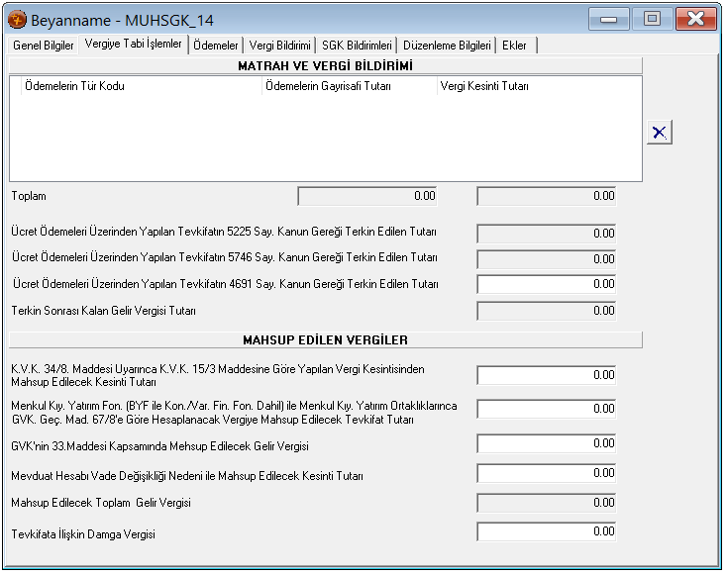Minimize the Beyanname window

(x=608, y=20)
